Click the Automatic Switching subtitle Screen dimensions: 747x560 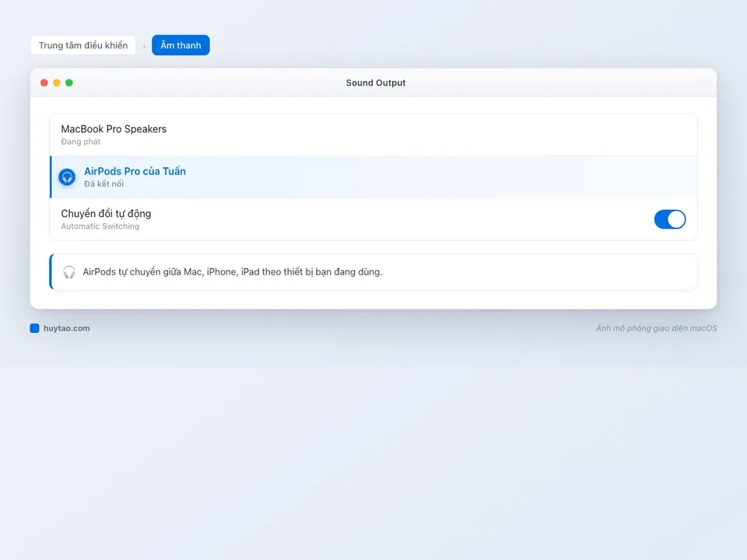click(100, 226)
